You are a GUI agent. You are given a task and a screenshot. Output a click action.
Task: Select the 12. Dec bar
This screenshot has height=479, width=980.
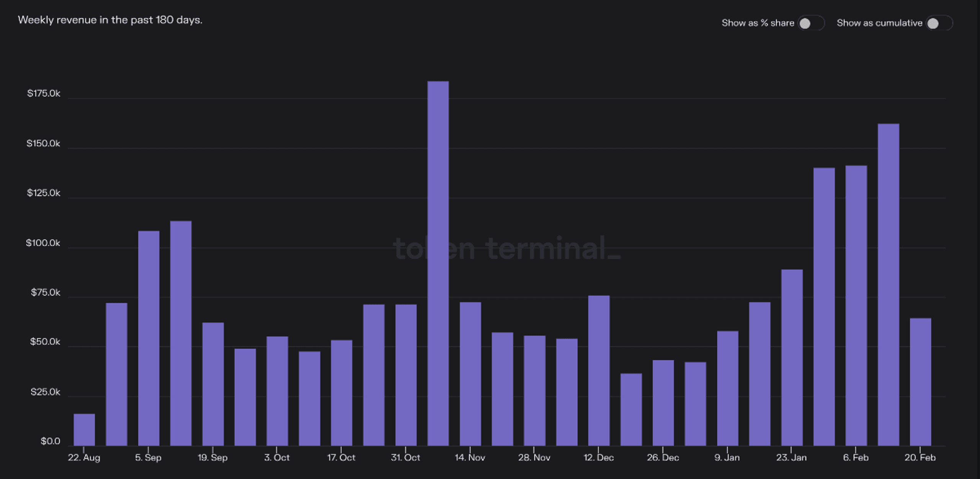[599, 371]
